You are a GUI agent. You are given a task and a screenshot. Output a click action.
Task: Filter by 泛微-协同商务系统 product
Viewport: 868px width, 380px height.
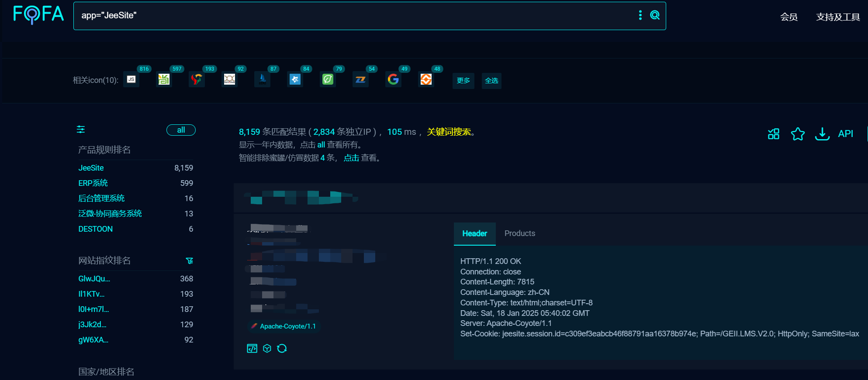click(x=110, y=214)
